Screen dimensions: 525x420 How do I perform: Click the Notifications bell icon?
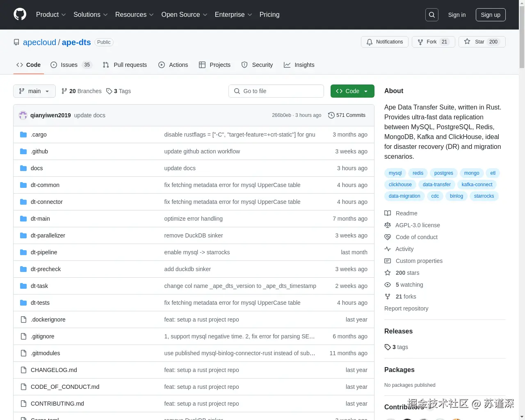click(x=370, y=41)
